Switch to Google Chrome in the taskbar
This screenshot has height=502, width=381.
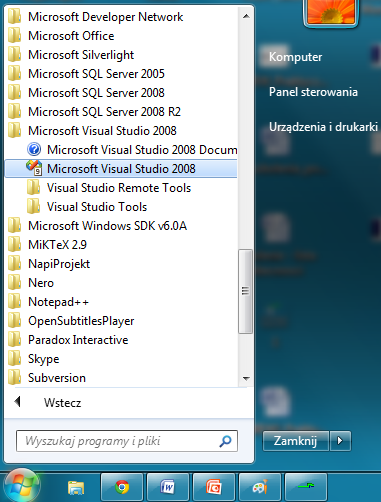[x=122, y=487]
